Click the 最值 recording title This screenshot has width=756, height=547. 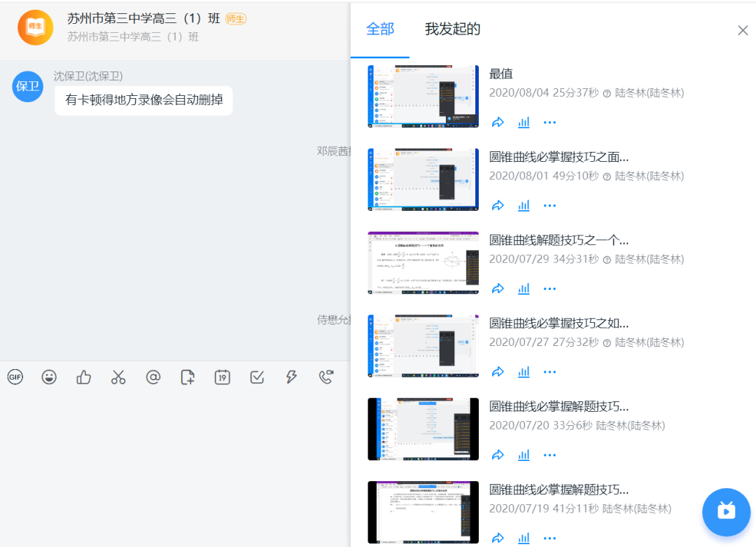pyautogui.click(x=501, y=74)
